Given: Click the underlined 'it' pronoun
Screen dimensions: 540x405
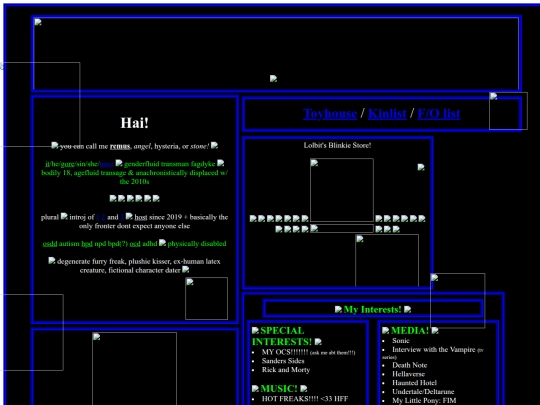Looking at the screenshot, I should tap(47, 164).
